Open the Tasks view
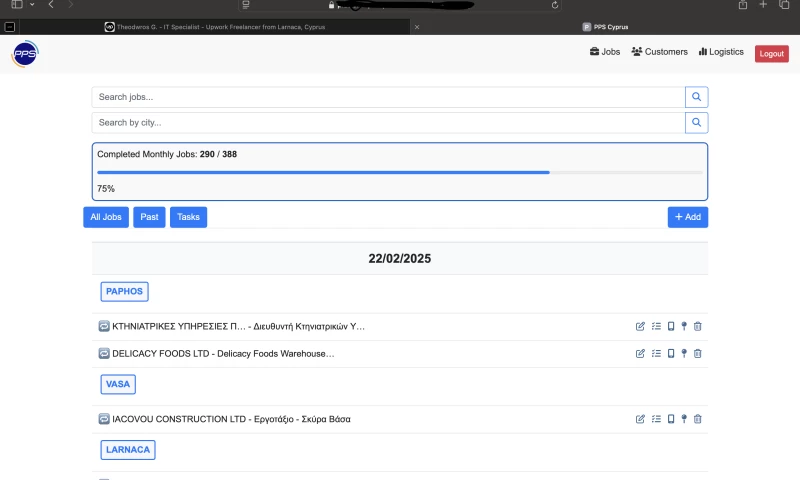This screenshot has height=480, width=800. pyautogui.click(x=188, y=217)
